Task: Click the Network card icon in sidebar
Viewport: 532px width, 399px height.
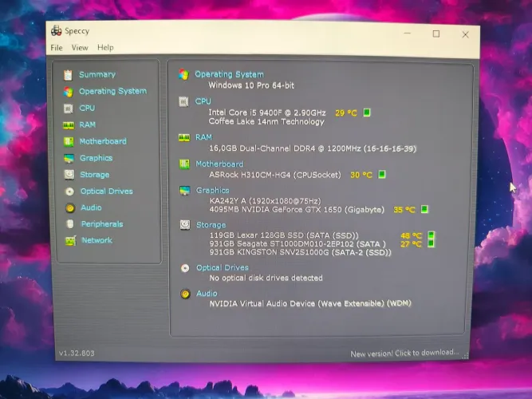Action: coord(70,240)
